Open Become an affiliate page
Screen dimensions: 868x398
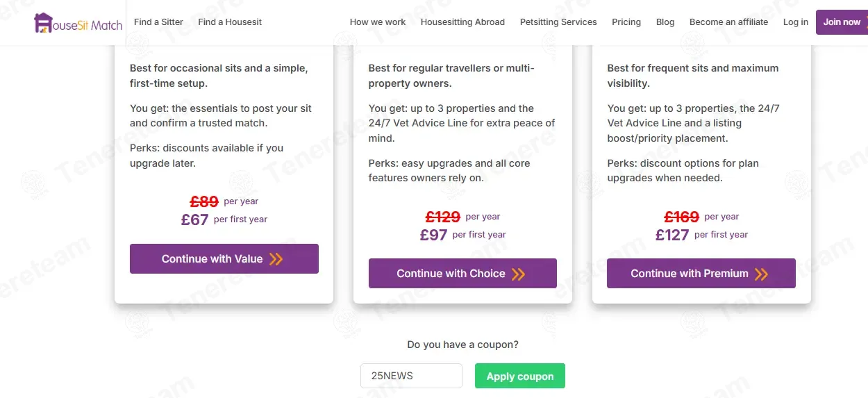pyautogui.click(x=728, y=22)
